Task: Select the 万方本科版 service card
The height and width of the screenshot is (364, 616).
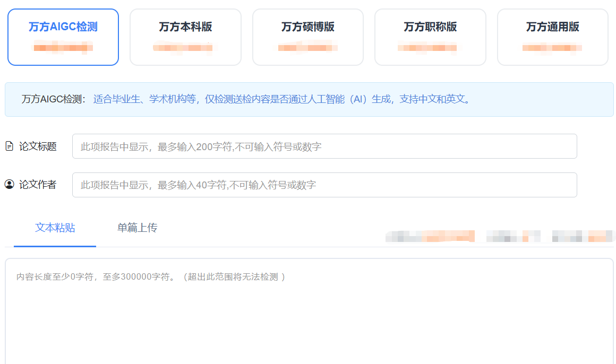Action: coord(185,36)
